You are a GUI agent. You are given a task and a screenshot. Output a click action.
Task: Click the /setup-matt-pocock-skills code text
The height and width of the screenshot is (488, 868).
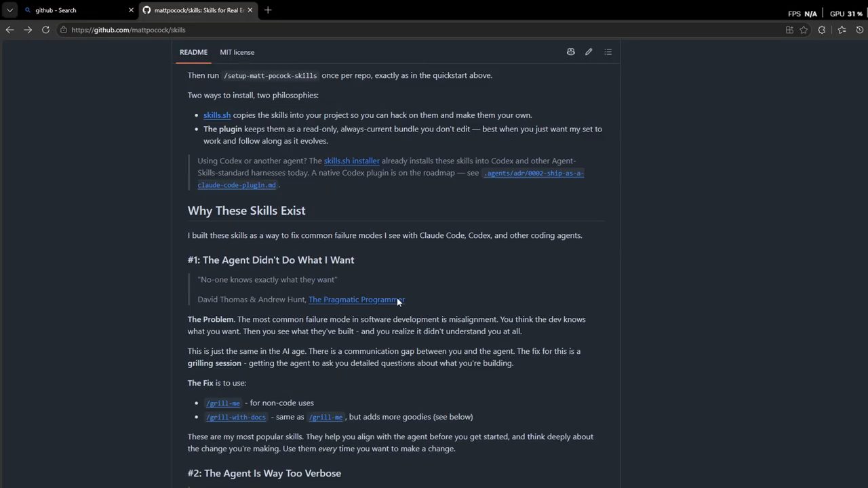(270, 76)
